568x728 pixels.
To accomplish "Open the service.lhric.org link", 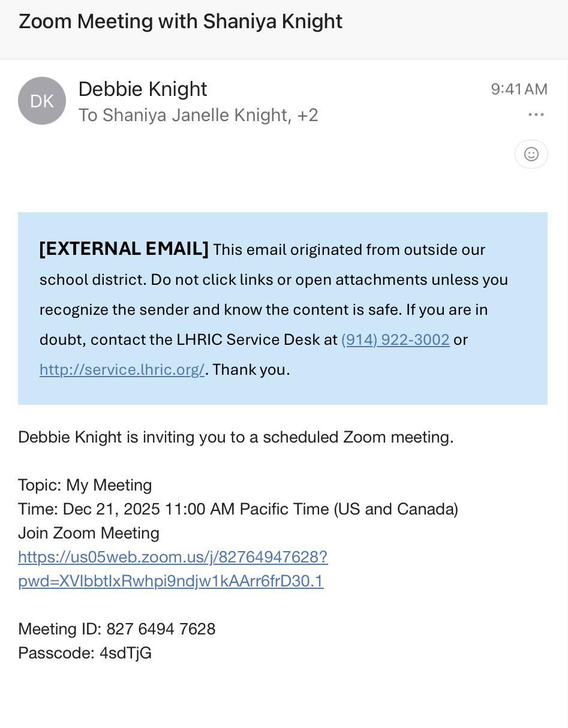I will point(122,370).
